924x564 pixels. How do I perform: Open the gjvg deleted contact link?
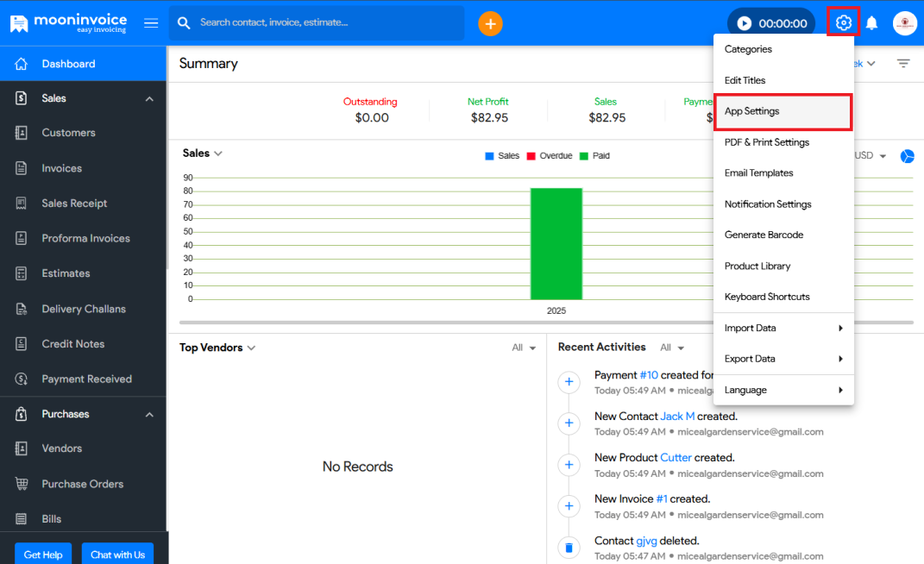(x=646, y=541)
